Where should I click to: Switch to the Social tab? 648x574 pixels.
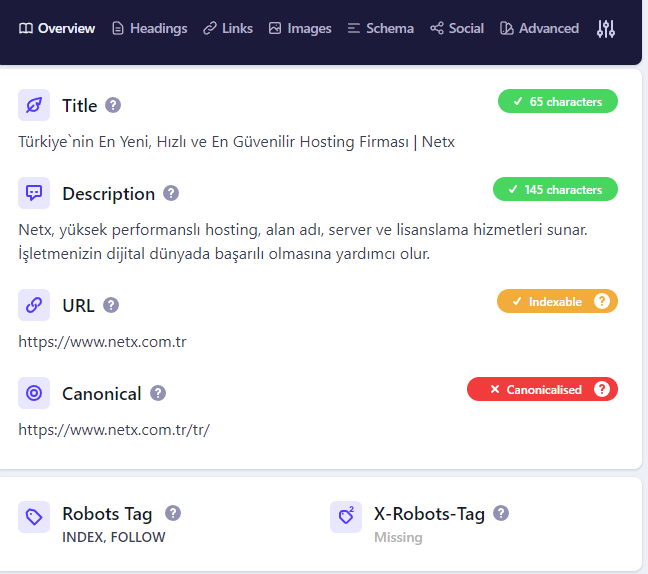coord(457,28)
